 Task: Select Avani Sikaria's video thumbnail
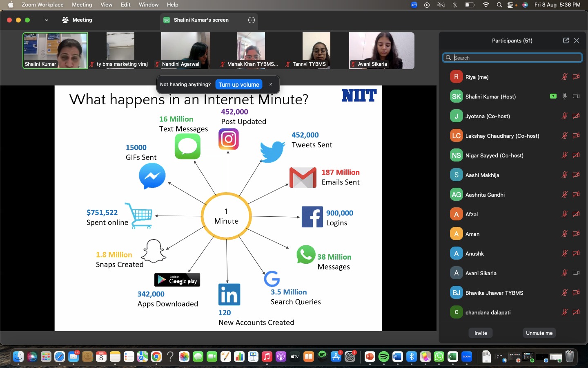(x=381, y=51)
